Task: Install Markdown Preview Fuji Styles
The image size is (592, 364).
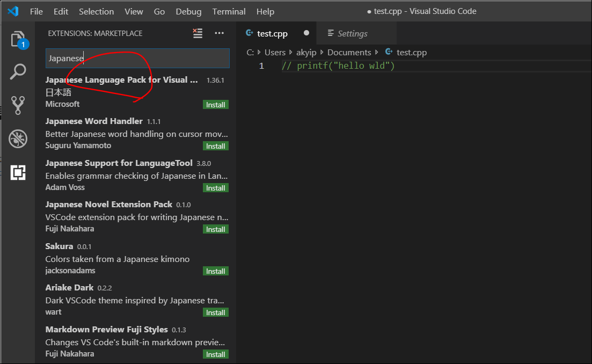Action: coord(216,354)
